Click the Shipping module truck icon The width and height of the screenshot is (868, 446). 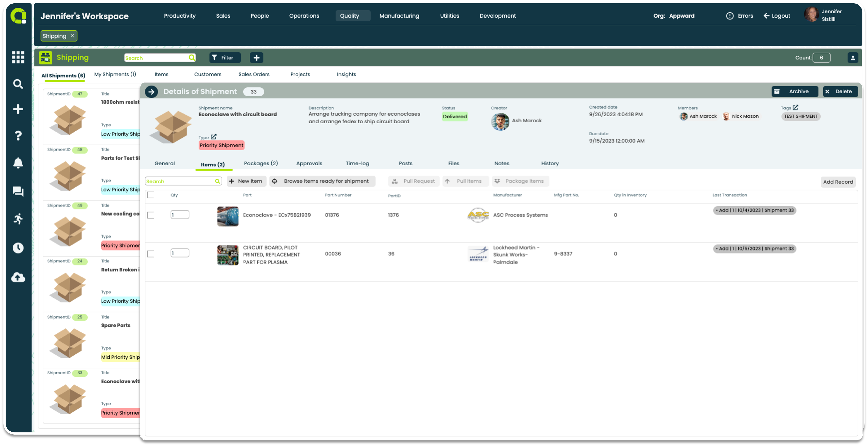click(45, 58)
